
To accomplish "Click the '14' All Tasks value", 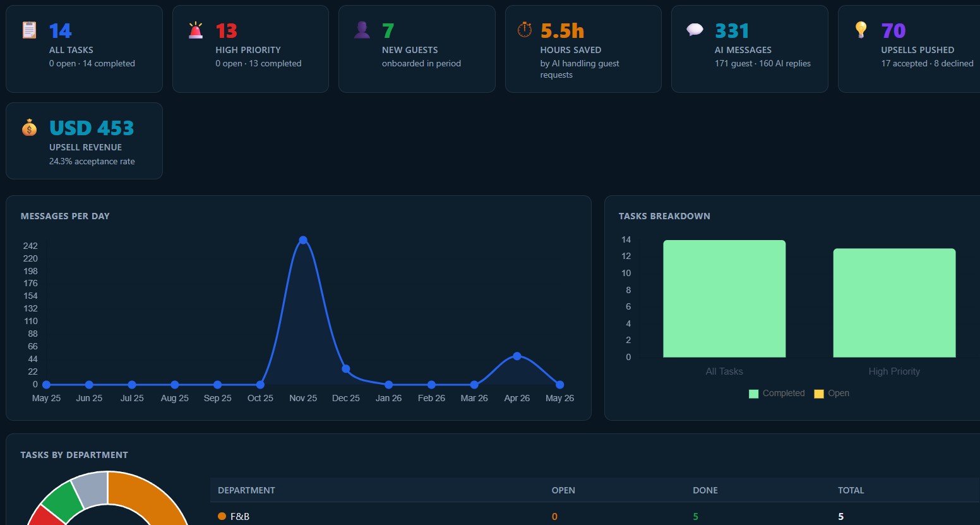I will (61, 31).
